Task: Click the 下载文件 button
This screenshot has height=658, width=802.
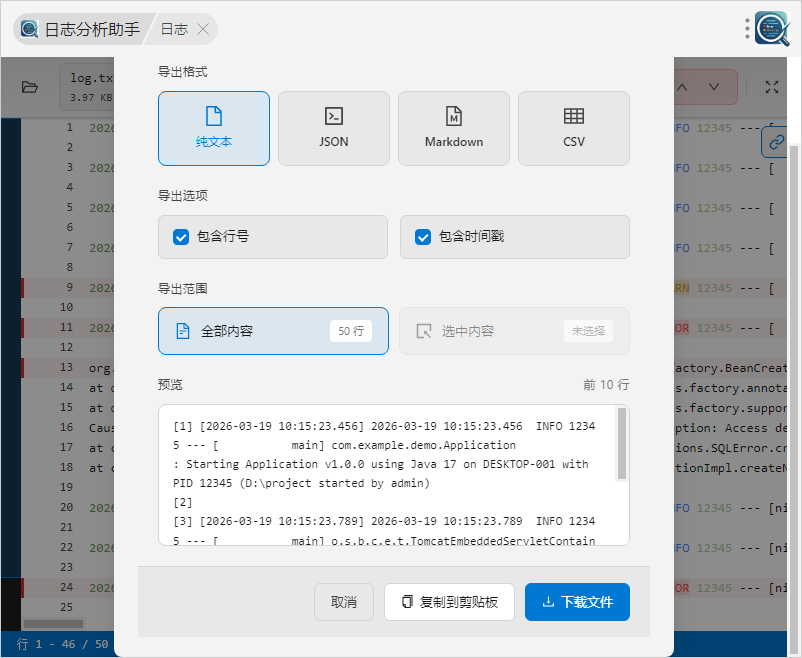Action: tap(577, 602)
